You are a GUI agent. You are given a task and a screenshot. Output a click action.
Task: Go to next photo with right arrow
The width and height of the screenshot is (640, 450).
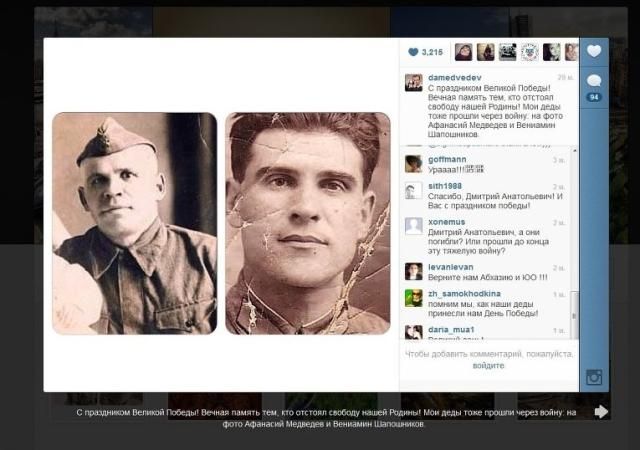pos(601,412)
